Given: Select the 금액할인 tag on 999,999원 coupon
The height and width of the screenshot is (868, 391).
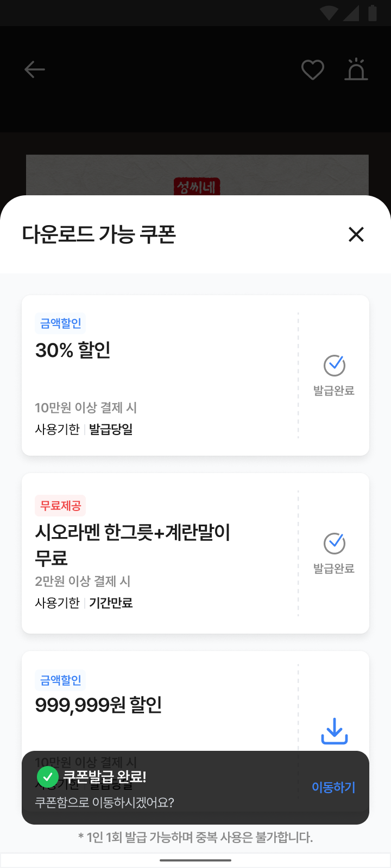Looking at the screenshot, I should pyautogui.click(x=61, y=680).
